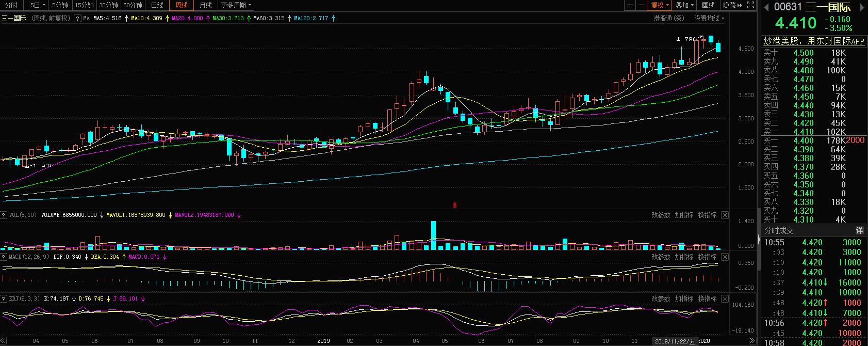
Task: Expand the 更多周期 dropdown
Action: [236, 5]
